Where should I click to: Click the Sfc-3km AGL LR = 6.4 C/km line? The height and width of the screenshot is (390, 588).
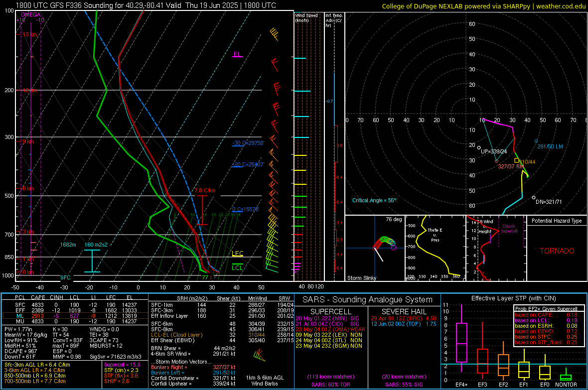point(37,365)
